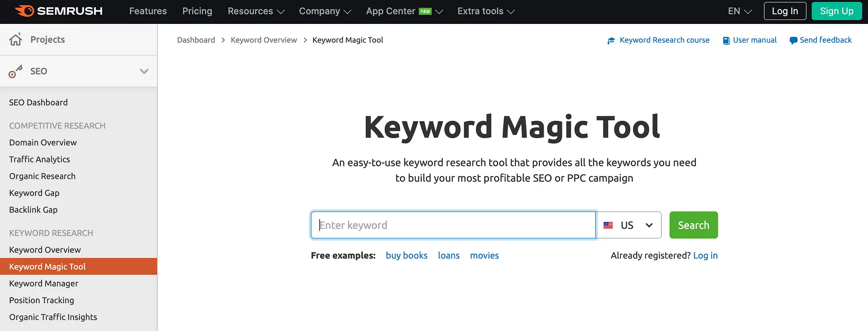Click the Semrush flame logo icon

24,11
